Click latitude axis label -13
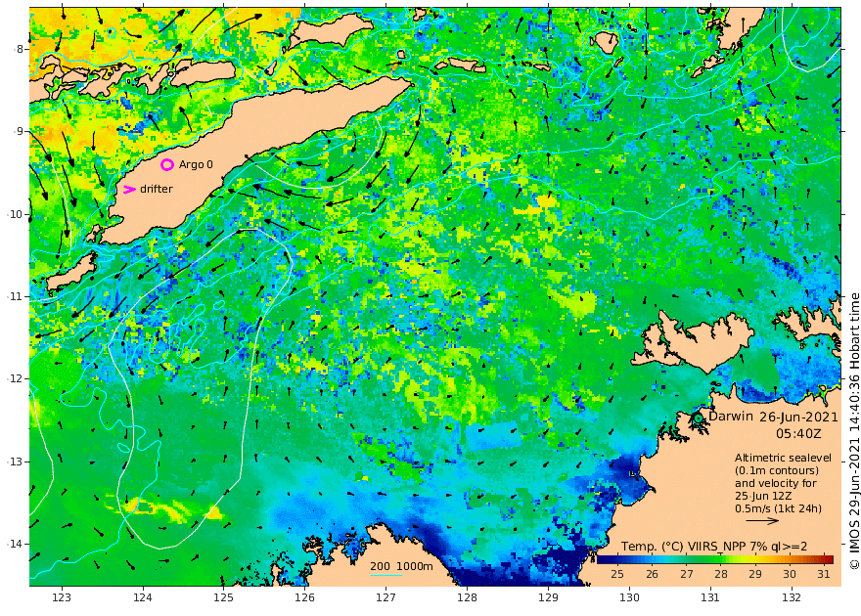Image resolution: width=861 pixels, height=616 pixels. click(x=16, y=462)
